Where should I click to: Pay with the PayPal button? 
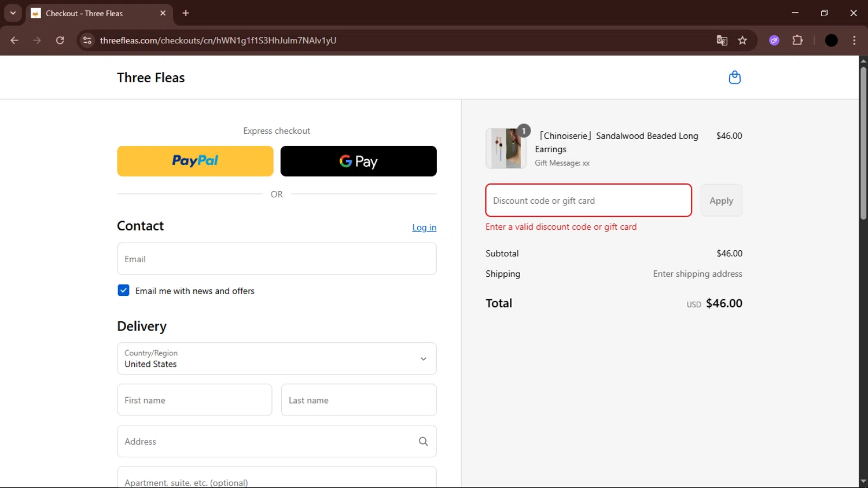(195, 161)
